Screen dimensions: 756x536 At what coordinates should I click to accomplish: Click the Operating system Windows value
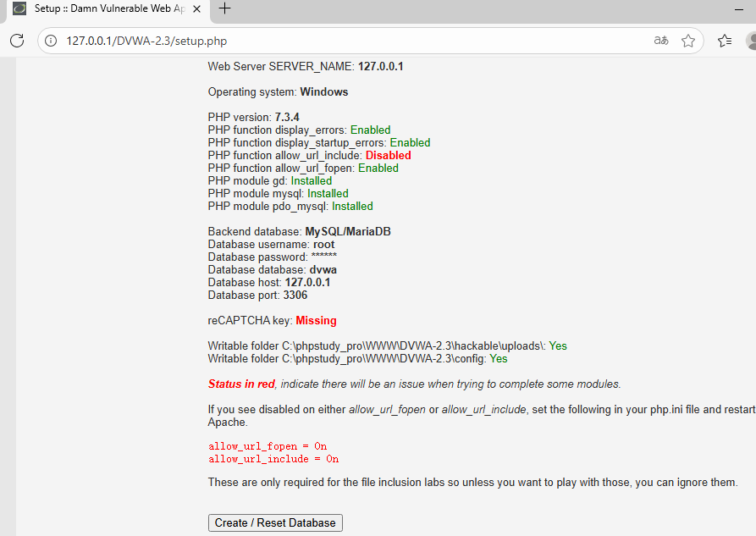point(324,91)
